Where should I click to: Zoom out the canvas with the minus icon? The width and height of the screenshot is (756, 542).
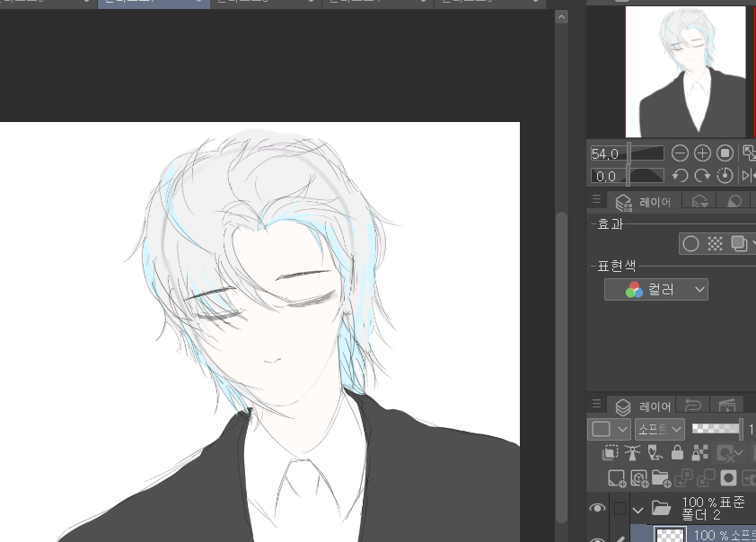click(680, 153)
